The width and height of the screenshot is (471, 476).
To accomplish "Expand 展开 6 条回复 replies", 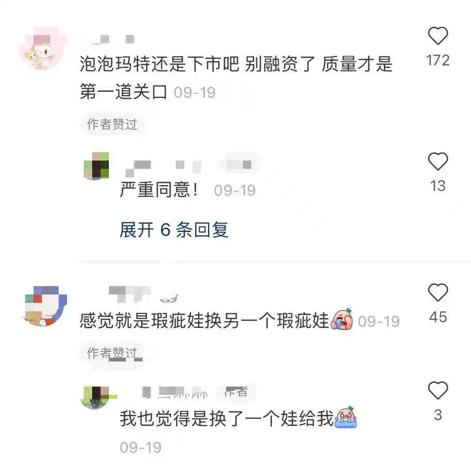I will (174, 229).
